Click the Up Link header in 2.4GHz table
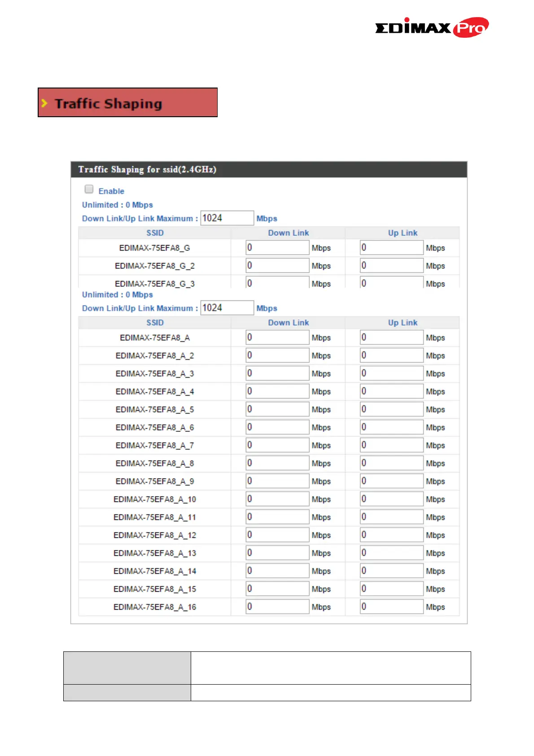 (x=403, y=233)
